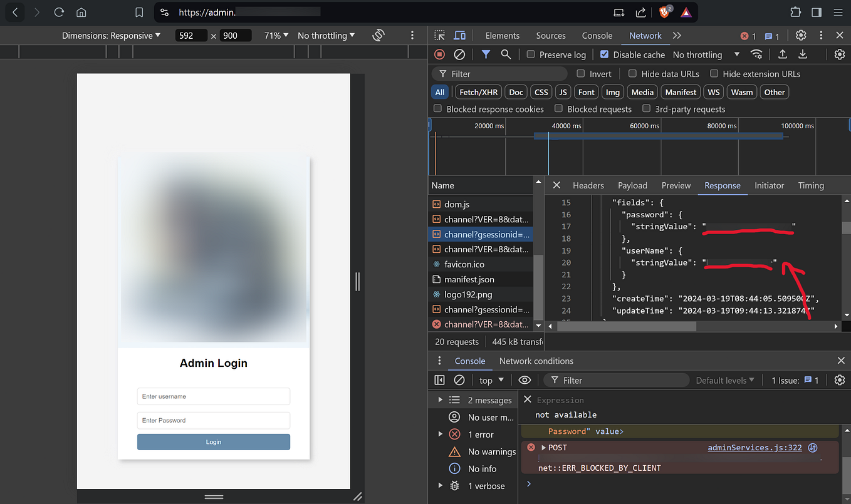
Task: Open the Preview tab of the request
Action: point(676,185)
